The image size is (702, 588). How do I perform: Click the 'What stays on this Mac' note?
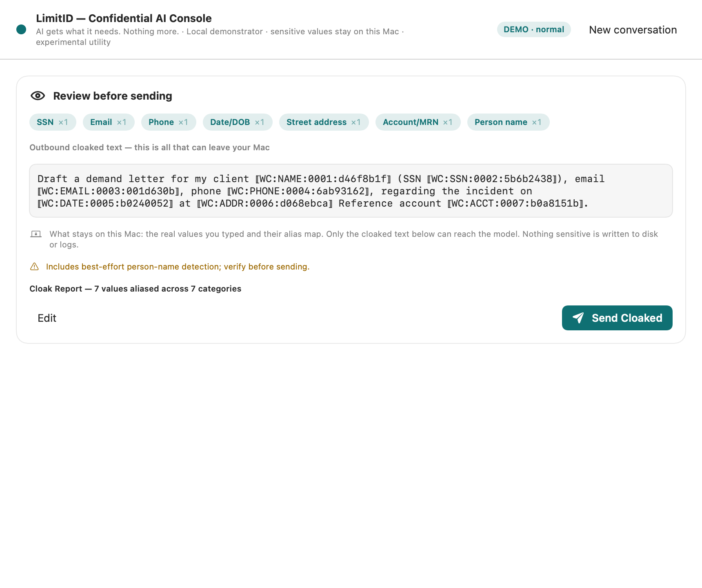354,239
